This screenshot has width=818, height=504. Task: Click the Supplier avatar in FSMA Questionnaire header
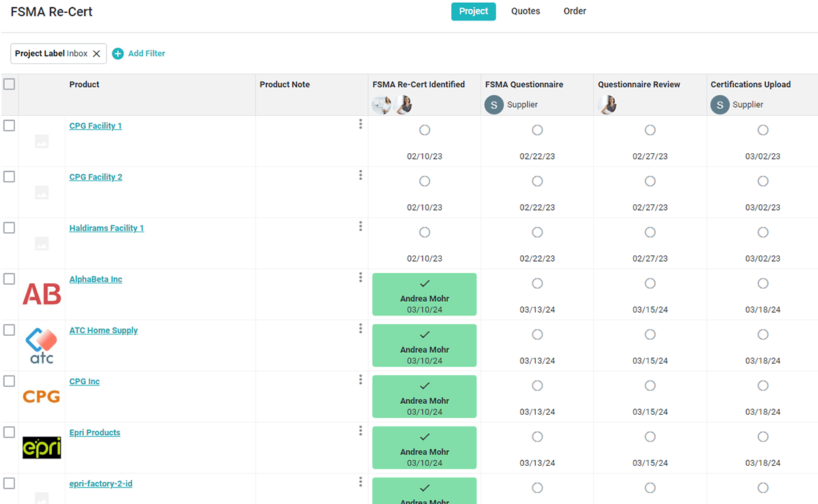494,105
